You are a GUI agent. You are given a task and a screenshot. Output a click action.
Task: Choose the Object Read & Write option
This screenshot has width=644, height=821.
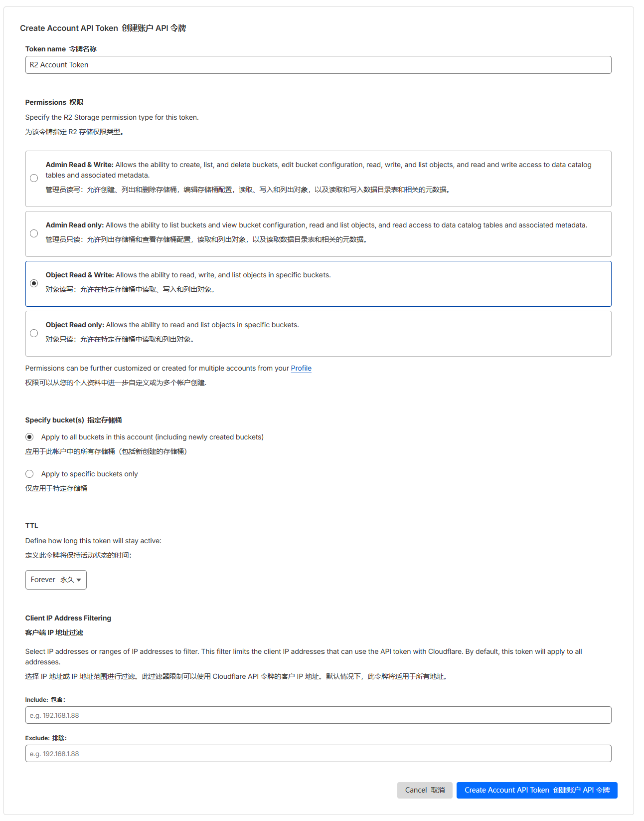tap(34, 283)
